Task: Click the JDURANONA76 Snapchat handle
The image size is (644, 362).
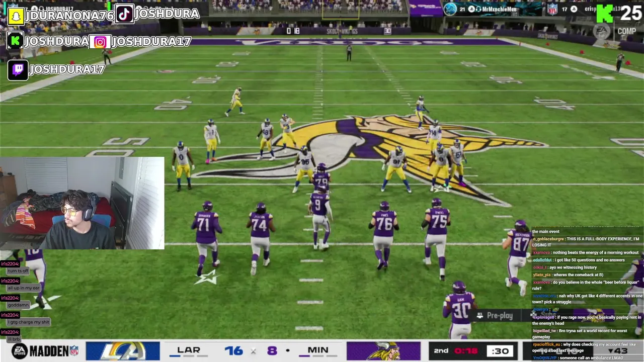Action: coord(70,16)
